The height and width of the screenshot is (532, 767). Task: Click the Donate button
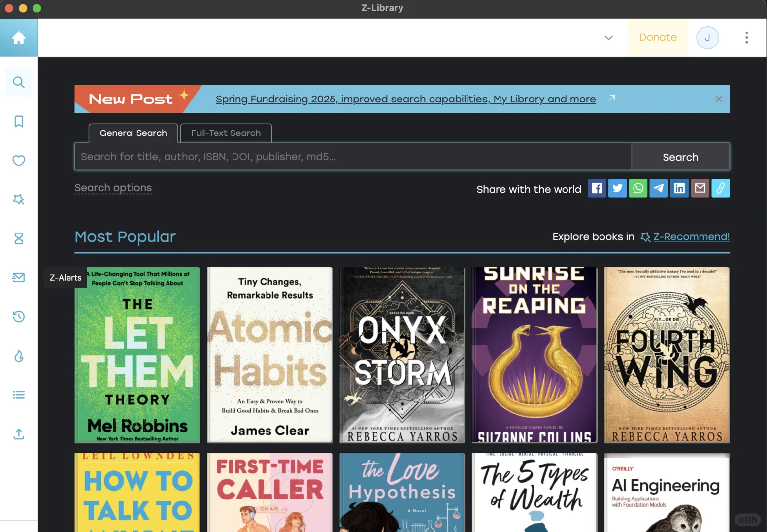(658, 38)
